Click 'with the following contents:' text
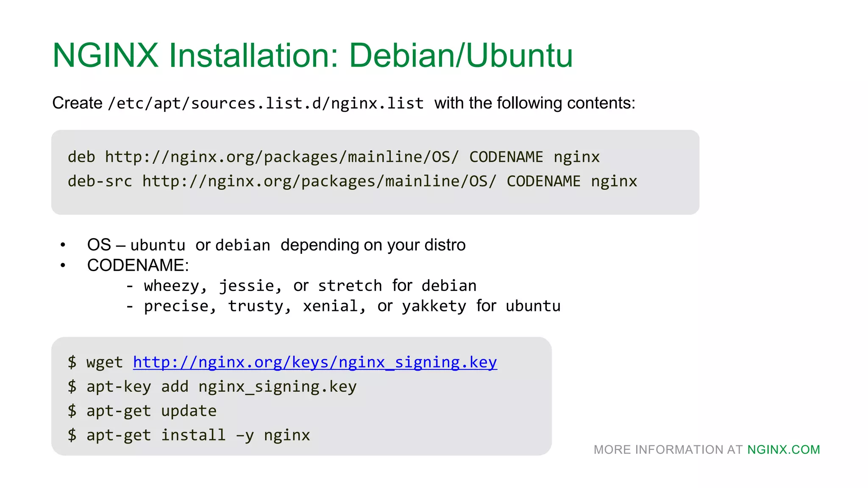Screen dimensions: 868x488 pyautogui.click(x=535, y=103)
